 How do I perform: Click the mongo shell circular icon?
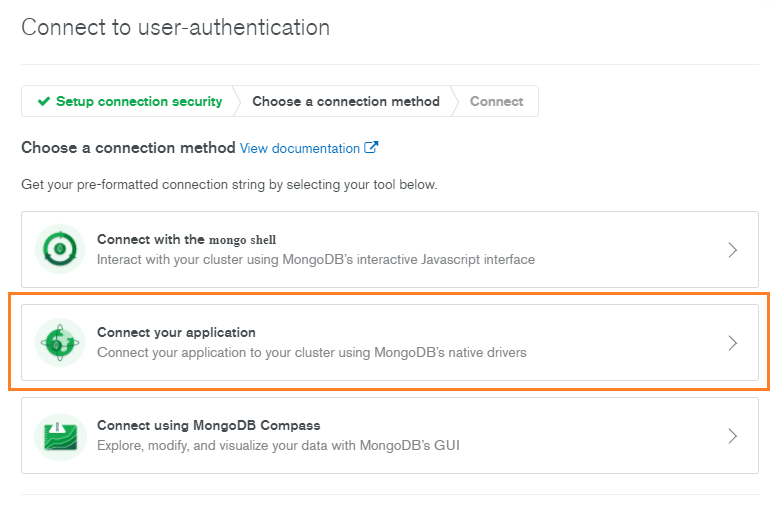[x=60, y=249]
